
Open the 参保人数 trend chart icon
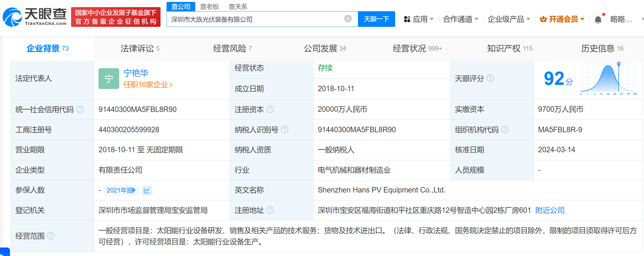[x=147, y=190]
